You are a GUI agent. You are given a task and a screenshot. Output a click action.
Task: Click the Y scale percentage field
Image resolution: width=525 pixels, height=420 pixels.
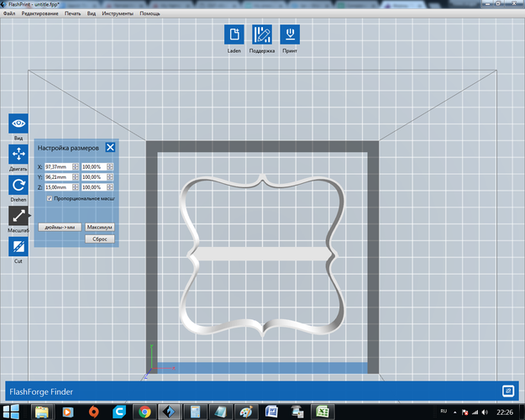(94, 177)
